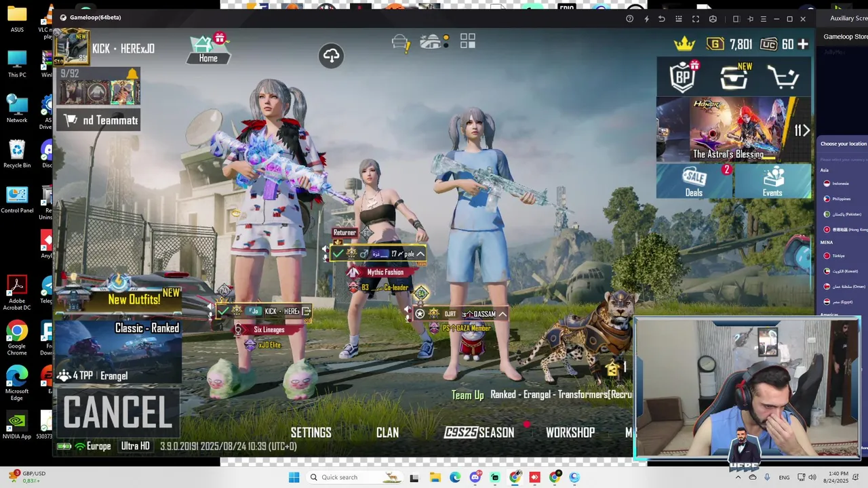The image size is (868, 488).
Task: Open the crate inventory icon marked NEW
Action: click(x=734, y=77)
